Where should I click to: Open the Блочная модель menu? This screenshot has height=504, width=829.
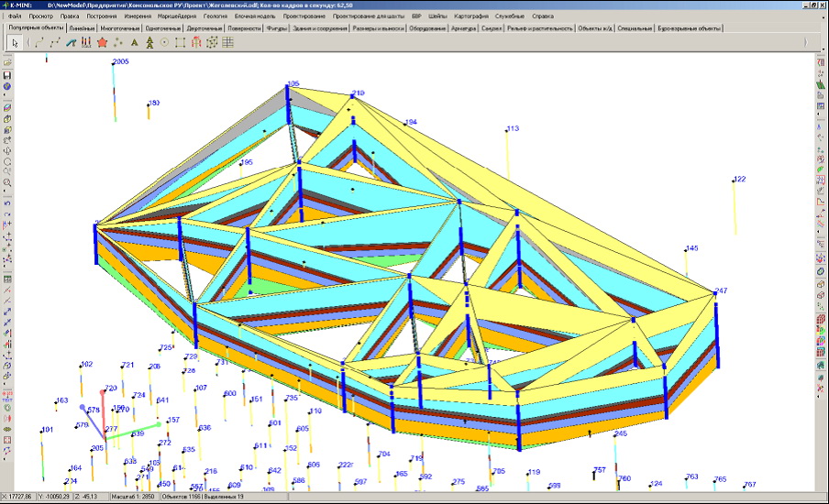(x=254, y=16)
